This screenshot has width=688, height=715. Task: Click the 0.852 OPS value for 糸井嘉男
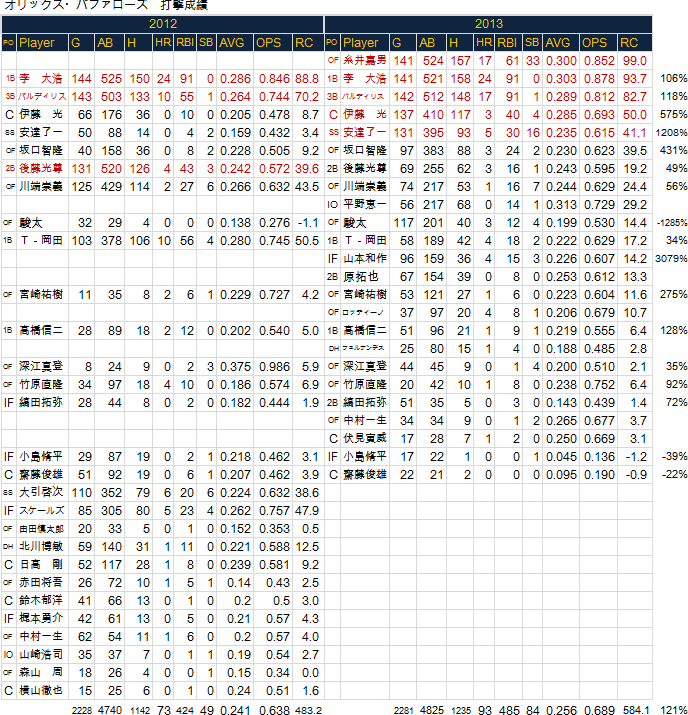tap(599, 61)
